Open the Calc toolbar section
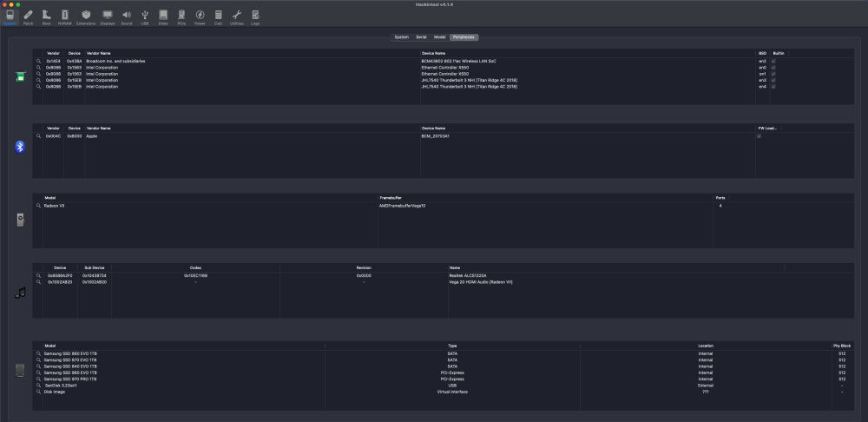 pos(218,17)
